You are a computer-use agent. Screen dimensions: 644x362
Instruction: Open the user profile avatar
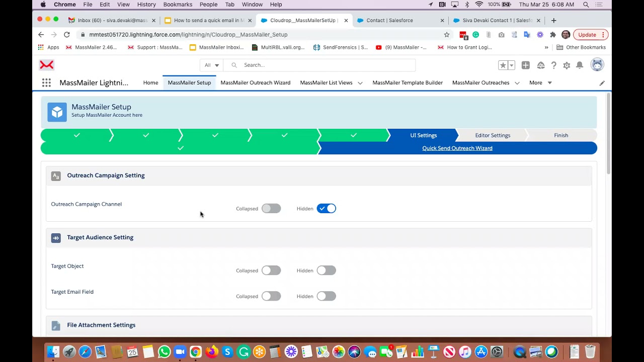(x=597, y=65)
